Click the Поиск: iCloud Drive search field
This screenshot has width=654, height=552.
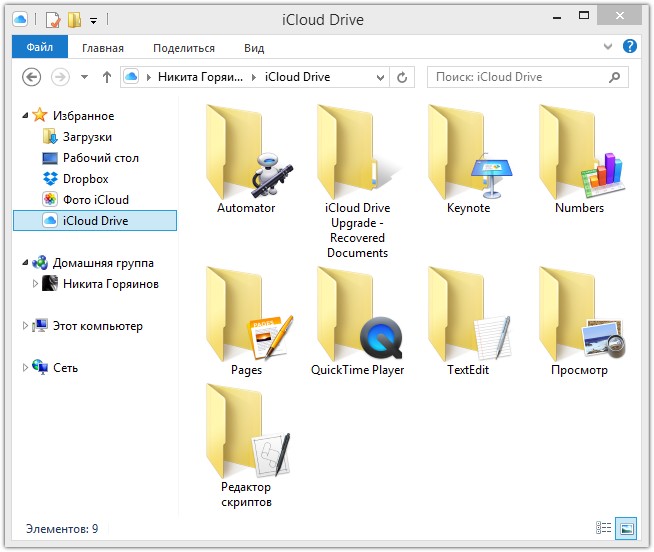(528, 77)
